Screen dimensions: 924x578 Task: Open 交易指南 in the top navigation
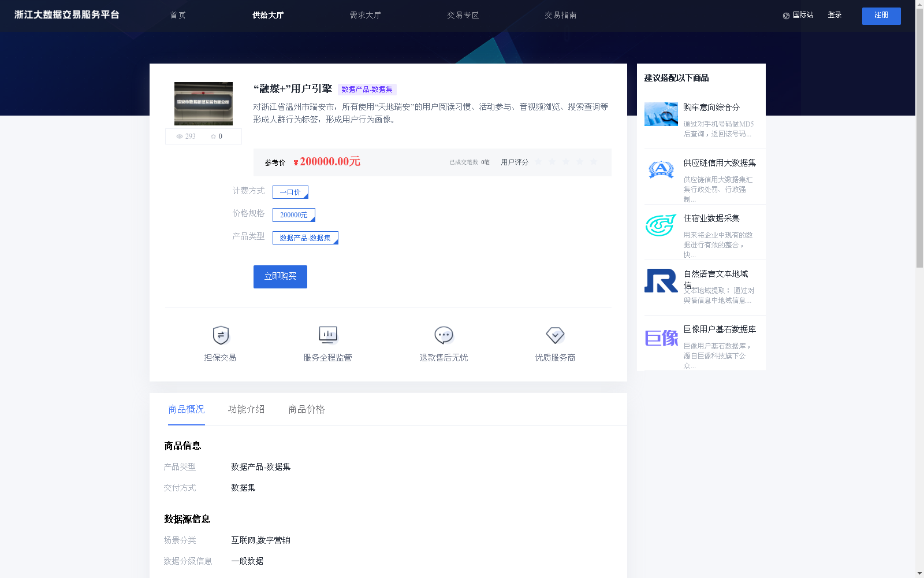(561, 16)
